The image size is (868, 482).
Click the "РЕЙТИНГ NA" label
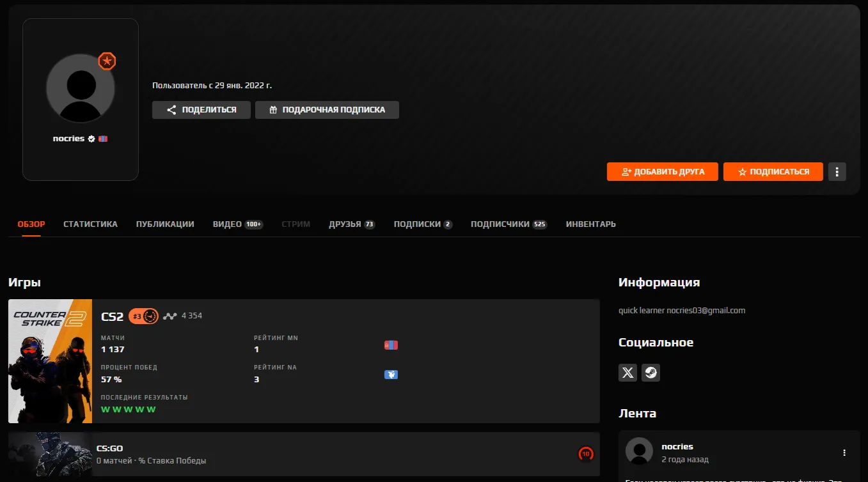point(276,368)
